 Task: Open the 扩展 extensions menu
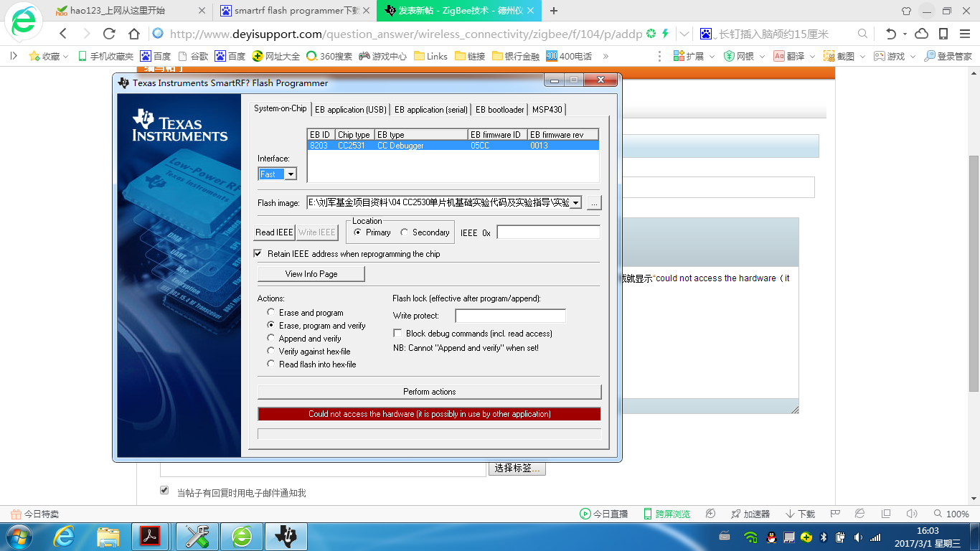pos(689,56)
